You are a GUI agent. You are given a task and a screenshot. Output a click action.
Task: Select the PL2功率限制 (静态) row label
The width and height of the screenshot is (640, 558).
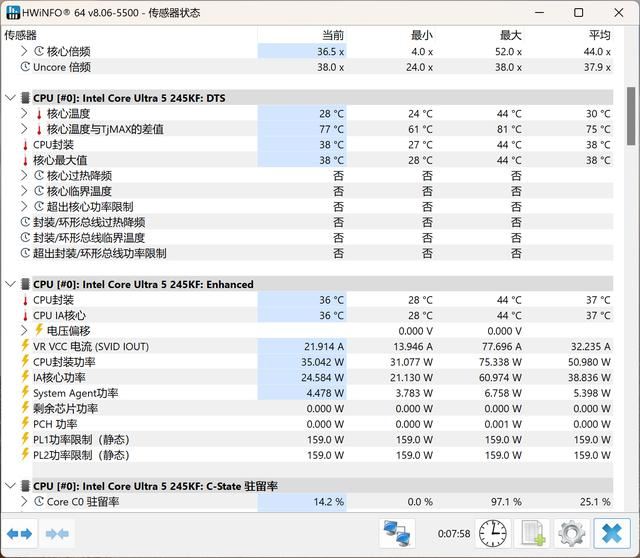[x=81, y=455]
